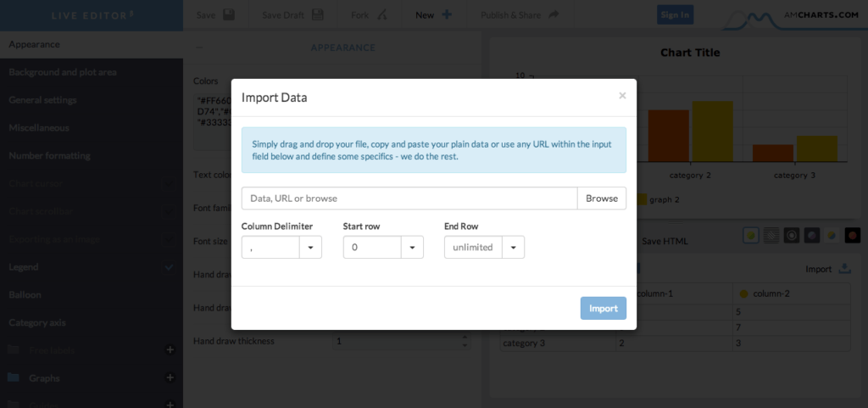Select the dark purple theme icon
The image size is (868, 408).
tap(811, 235)
